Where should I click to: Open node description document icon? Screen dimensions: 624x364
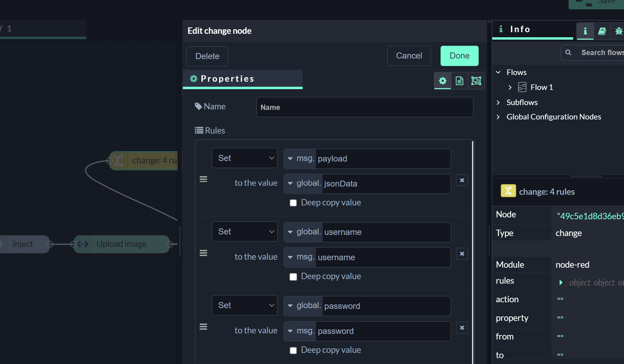click(459, 81)
